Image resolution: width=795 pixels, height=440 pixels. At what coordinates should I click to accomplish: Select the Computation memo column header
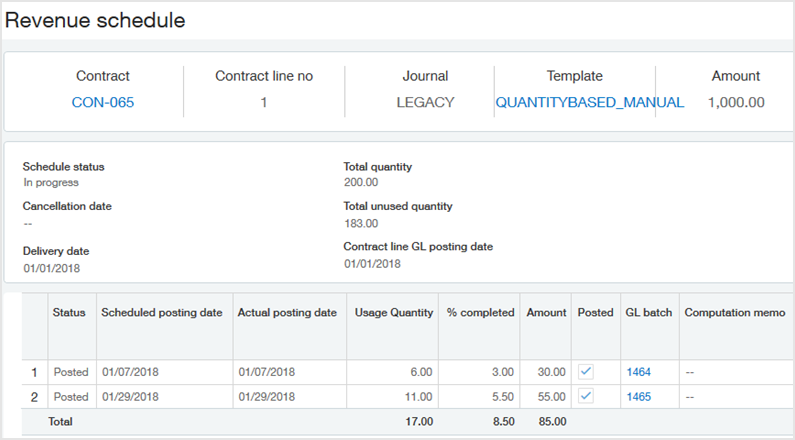click(x=735, y=313)
